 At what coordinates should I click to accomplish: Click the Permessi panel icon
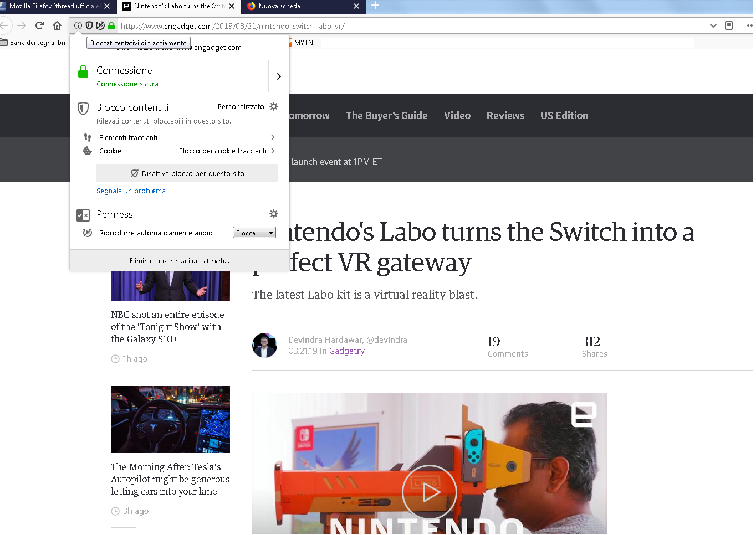coord(83,215)
